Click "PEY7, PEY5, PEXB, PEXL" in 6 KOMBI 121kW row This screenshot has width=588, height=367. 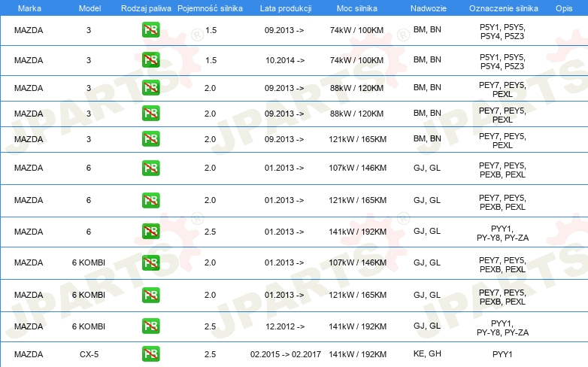(502, 297)
